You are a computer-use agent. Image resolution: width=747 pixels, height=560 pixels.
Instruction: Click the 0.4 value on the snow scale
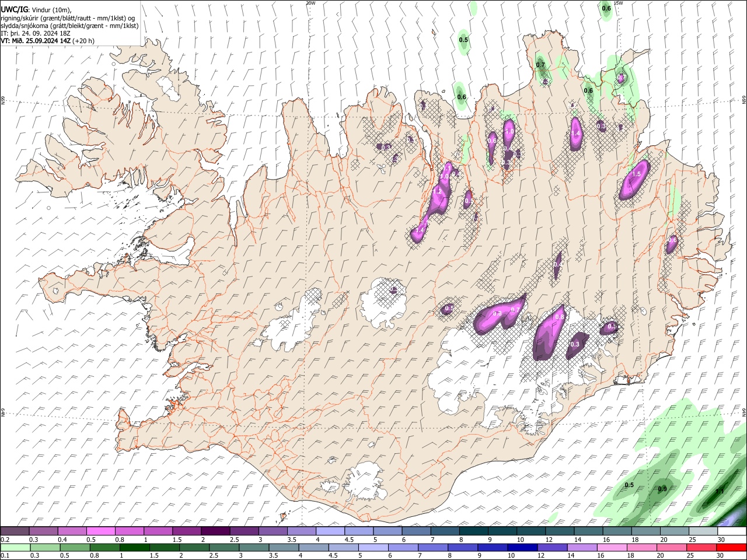(x=62, y=540)
